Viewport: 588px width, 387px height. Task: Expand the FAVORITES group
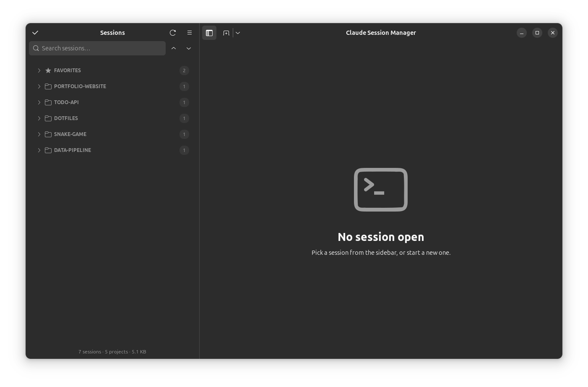[x=39, y=71]
